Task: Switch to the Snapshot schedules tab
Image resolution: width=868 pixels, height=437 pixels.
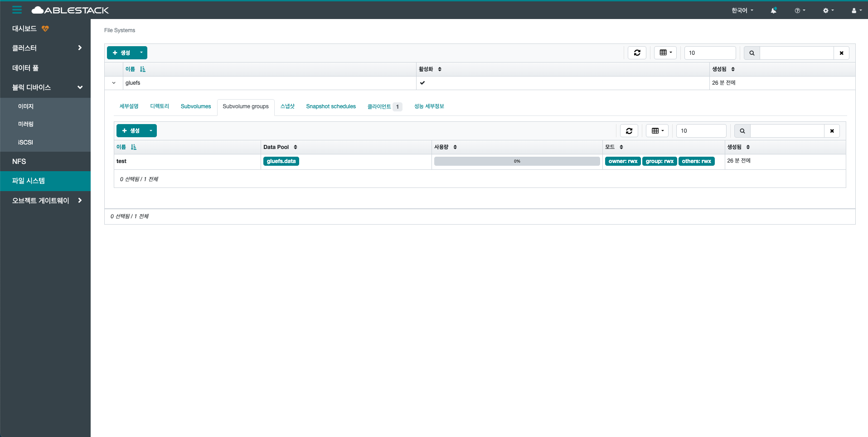Action: pos(330,106)
